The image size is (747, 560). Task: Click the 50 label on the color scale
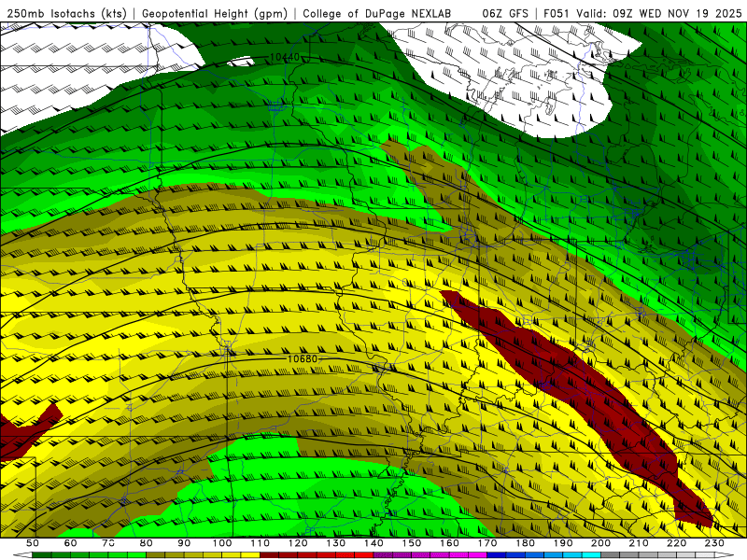[33, 543]
